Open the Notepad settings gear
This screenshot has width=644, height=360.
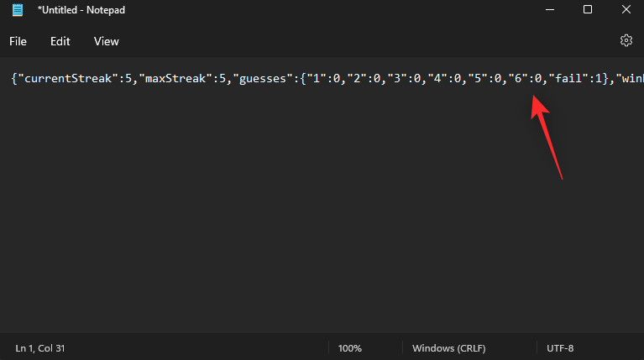(x=626, y=40)
